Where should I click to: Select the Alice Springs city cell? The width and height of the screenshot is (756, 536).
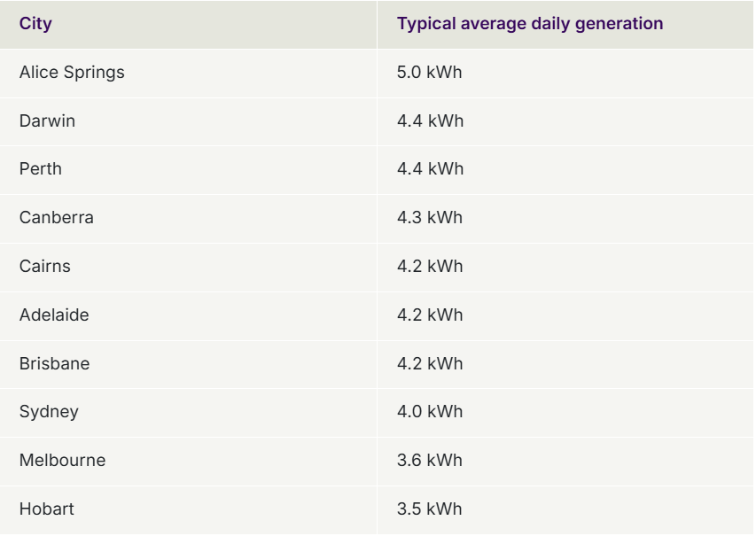point(72,73)
